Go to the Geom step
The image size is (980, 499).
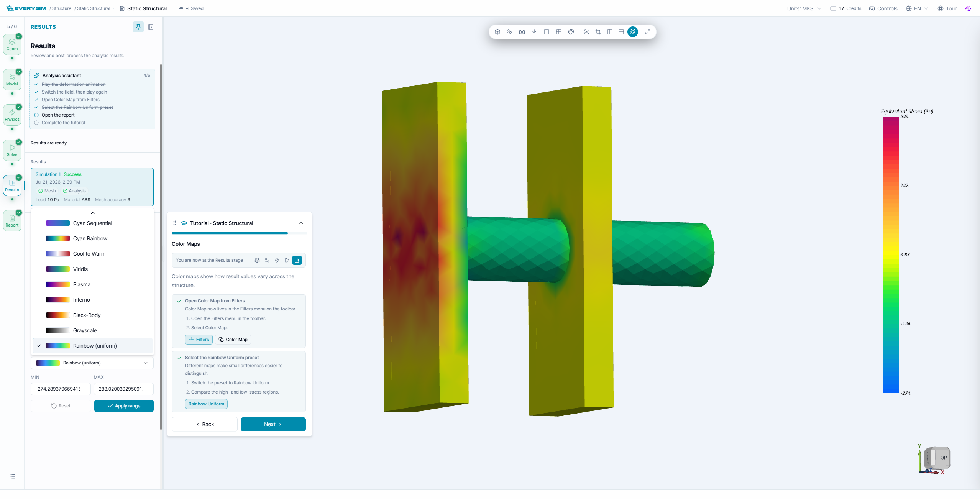[x=12, y=44]
